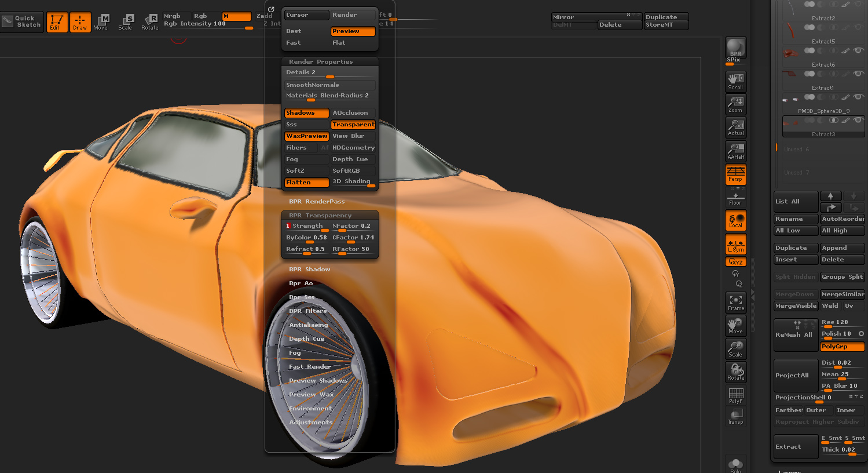Select the Scroll canvas tool

pos(735,81)
